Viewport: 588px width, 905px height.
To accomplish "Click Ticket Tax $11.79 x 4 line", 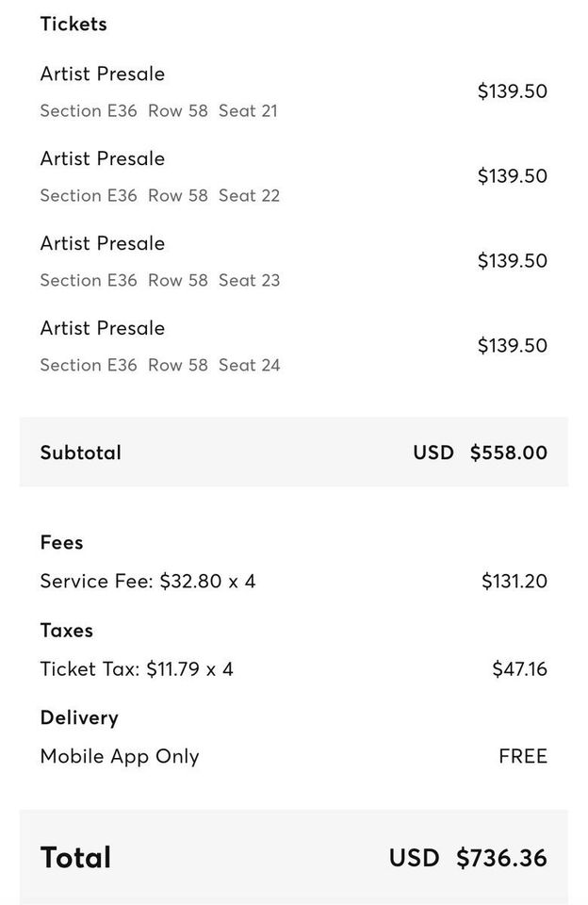I will 137,669.
